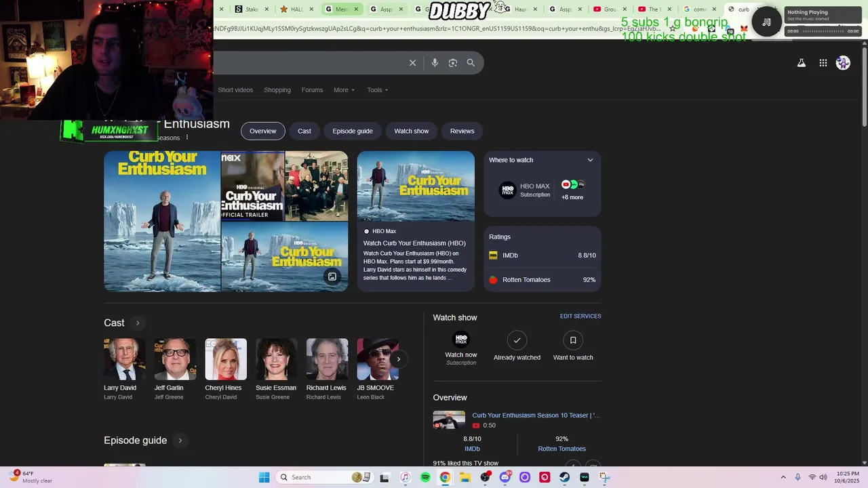Screen dimensions: 868x488
Task: Switch to Chrome on the taskbar
Action: 445,477
